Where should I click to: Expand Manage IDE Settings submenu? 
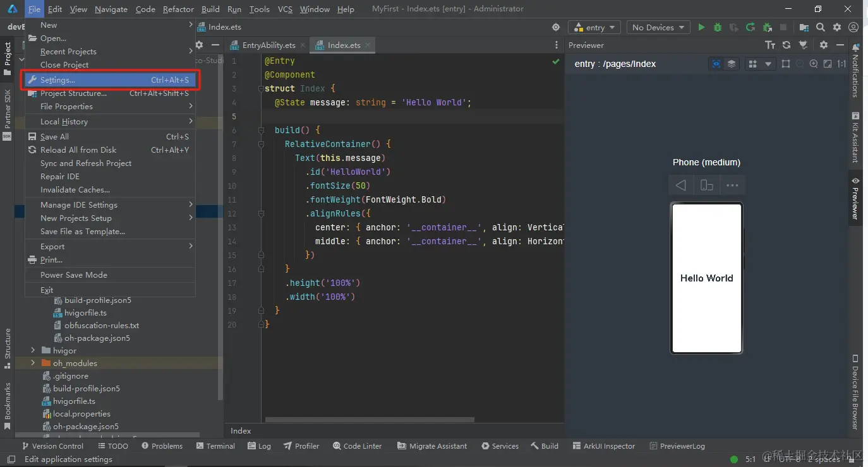110,205
